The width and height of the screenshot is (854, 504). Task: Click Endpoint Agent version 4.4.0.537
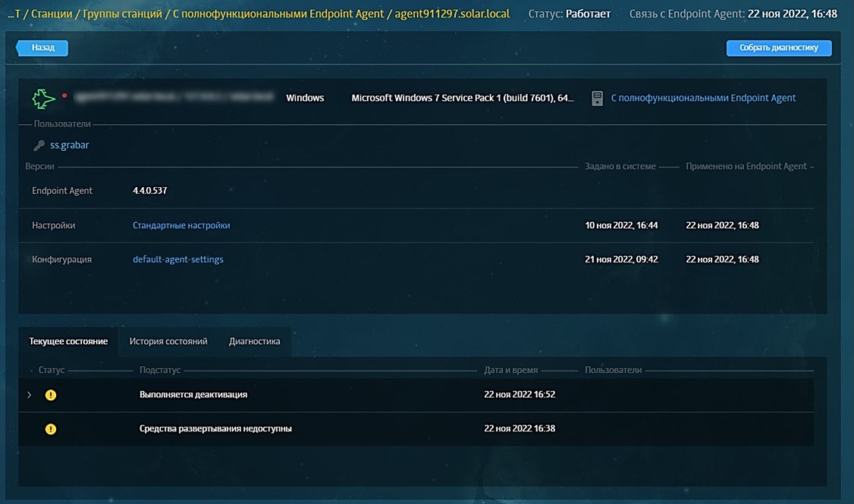[149, 190]
